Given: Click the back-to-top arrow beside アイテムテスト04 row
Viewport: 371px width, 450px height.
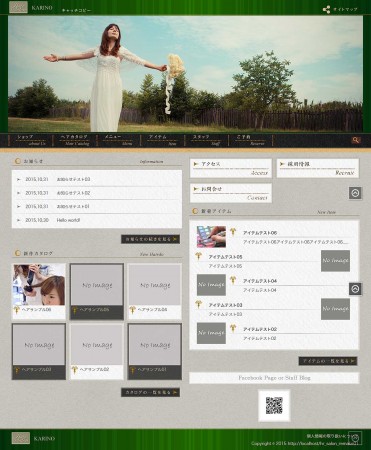Looking at the screenshot, I should (x=355, y=289).
